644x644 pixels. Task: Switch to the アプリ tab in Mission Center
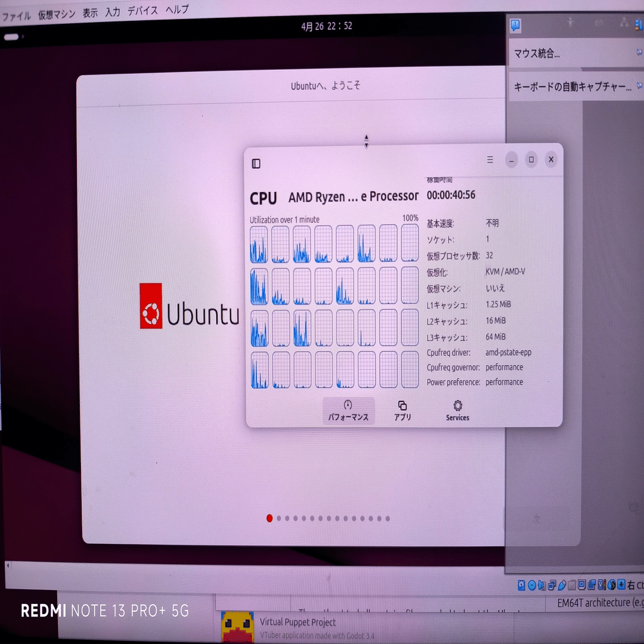[402, 411]
